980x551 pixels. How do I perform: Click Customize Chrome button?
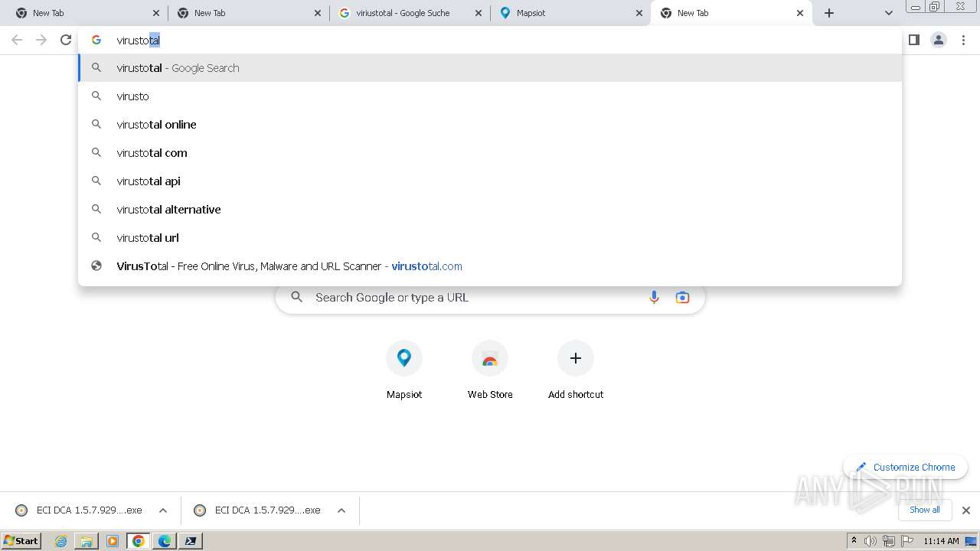(x=906, y=467)
